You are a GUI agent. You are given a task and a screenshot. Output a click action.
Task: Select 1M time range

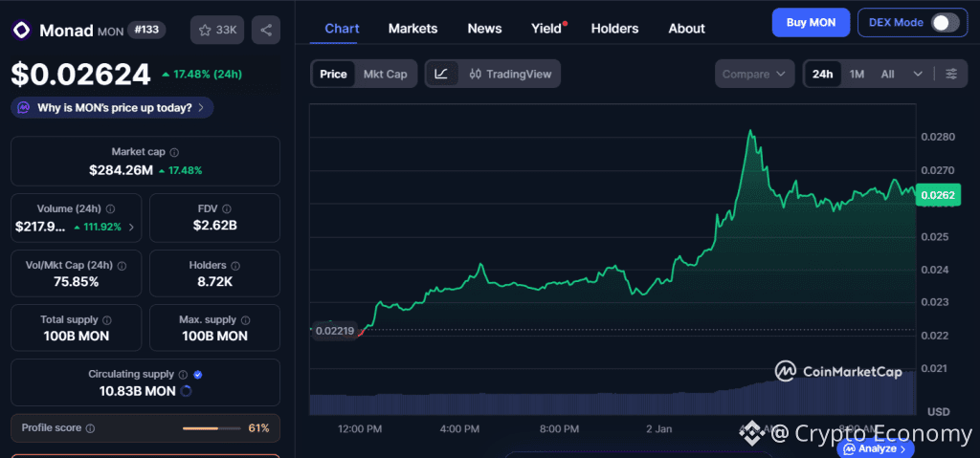(857, 74)
